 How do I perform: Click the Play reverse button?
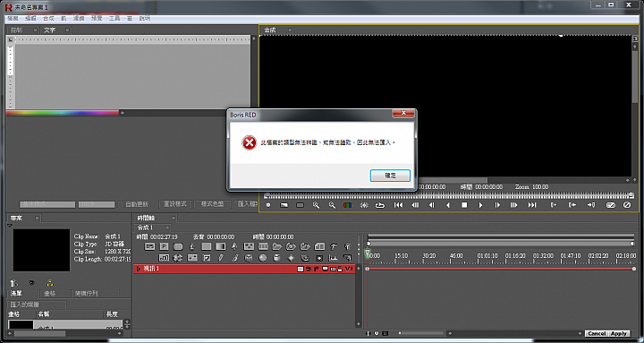(x=448, y=205)
